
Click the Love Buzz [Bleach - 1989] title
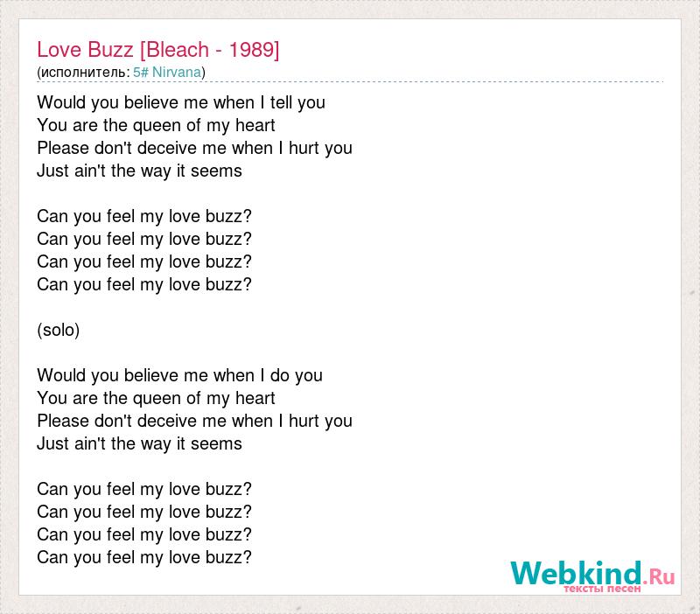point(158,50)
